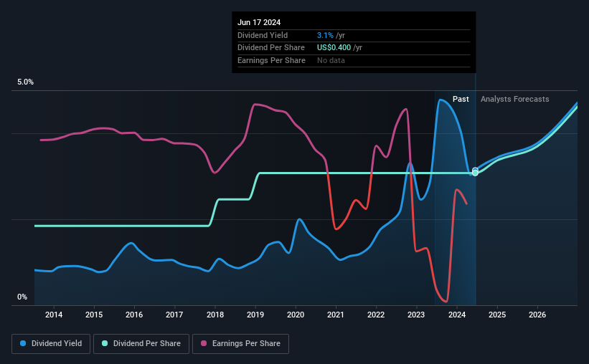
Task: Select the Analysts Forecasts label
Action: tap(514, 99)
